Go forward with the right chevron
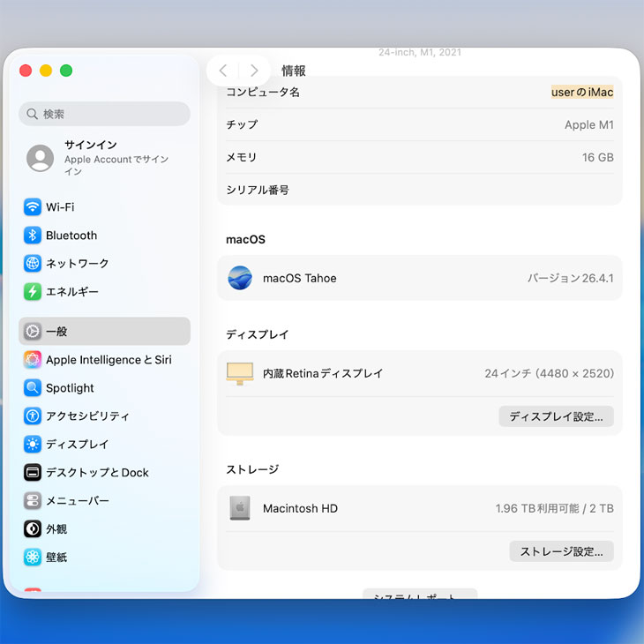The height and width of the screenshot is (644, 644). coord(254,71)
